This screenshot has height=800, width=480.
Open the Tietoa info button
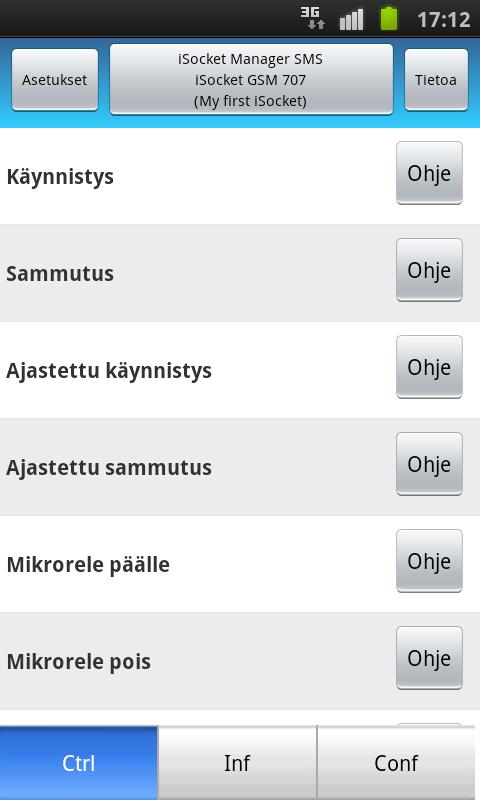[x=436, y=80]
